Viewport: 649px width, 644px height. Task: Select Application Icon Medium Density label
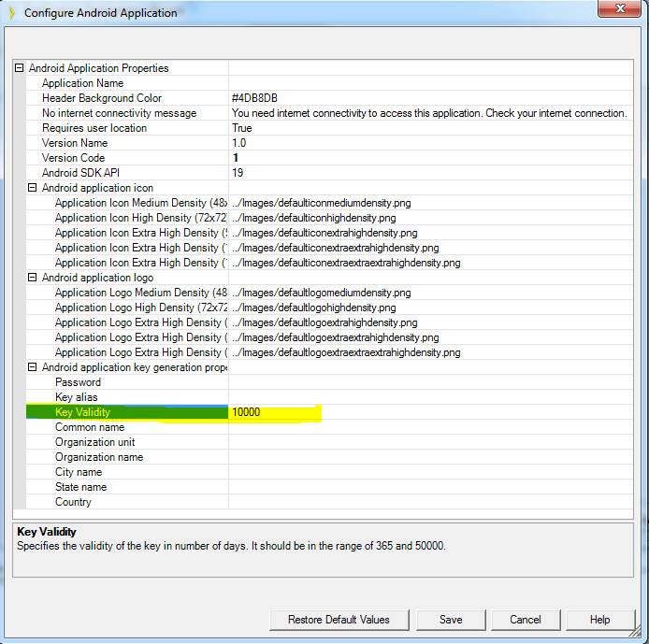point(140,203)
